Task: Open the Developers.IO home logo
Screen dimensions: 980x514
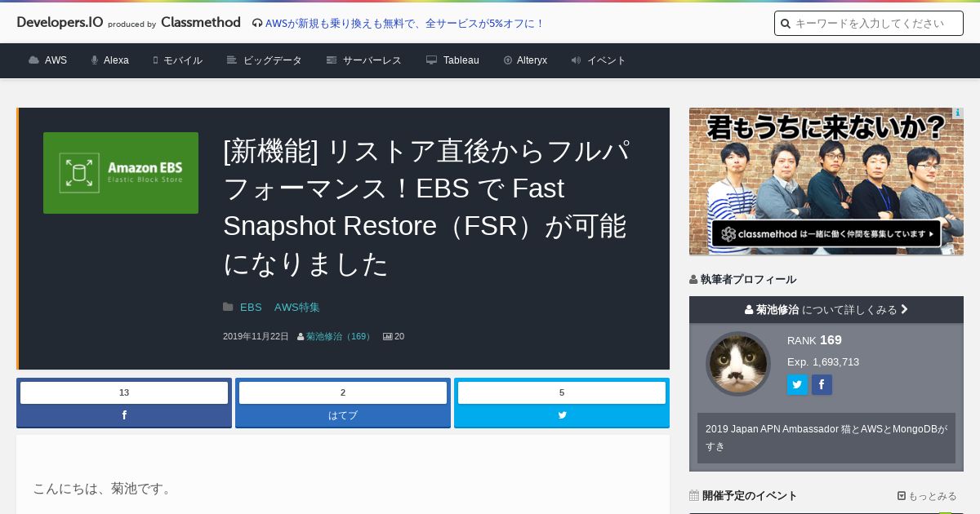Action: tap(60, 23)
